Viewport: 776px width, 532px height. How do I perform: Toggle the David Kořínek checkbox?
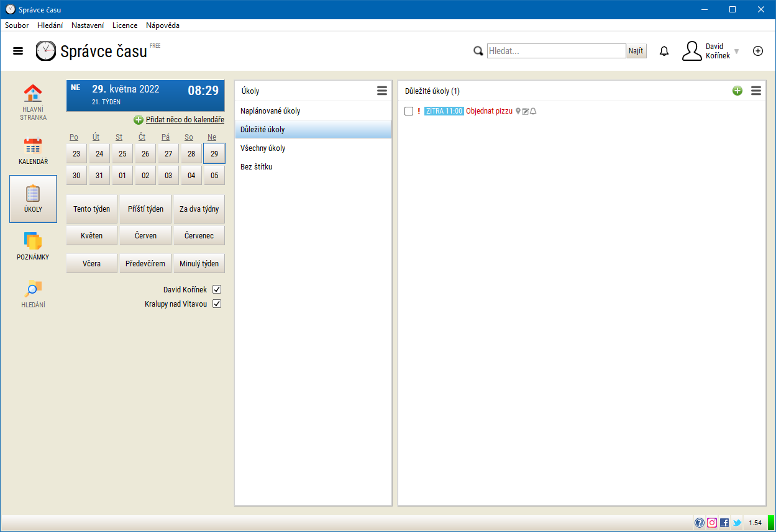[x=217, y=289]
